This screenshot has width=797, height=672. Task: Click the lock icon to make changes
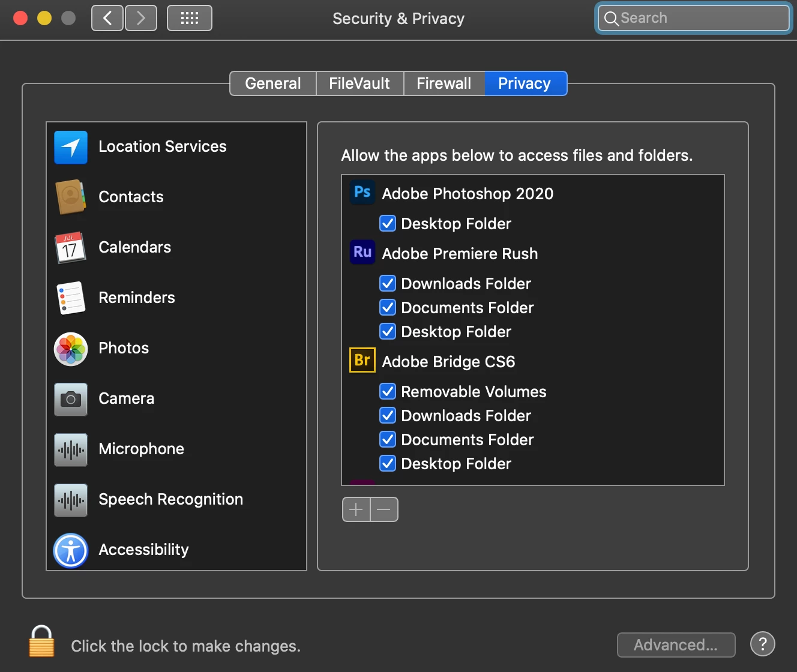(x=42, y=641)
